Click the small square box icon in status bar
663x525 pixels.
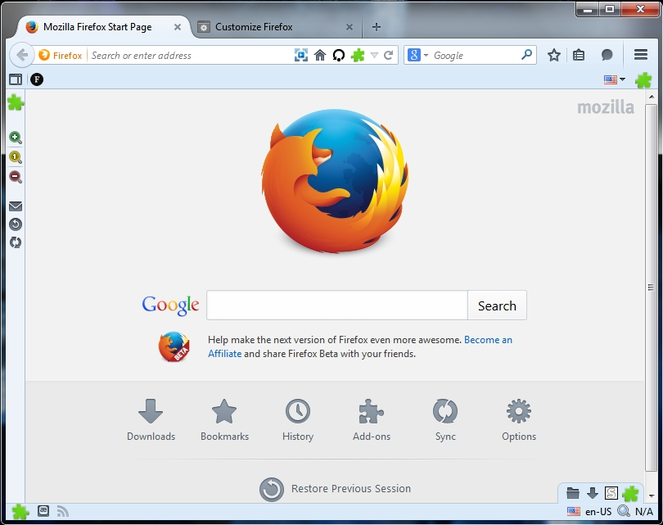(43, 511)
